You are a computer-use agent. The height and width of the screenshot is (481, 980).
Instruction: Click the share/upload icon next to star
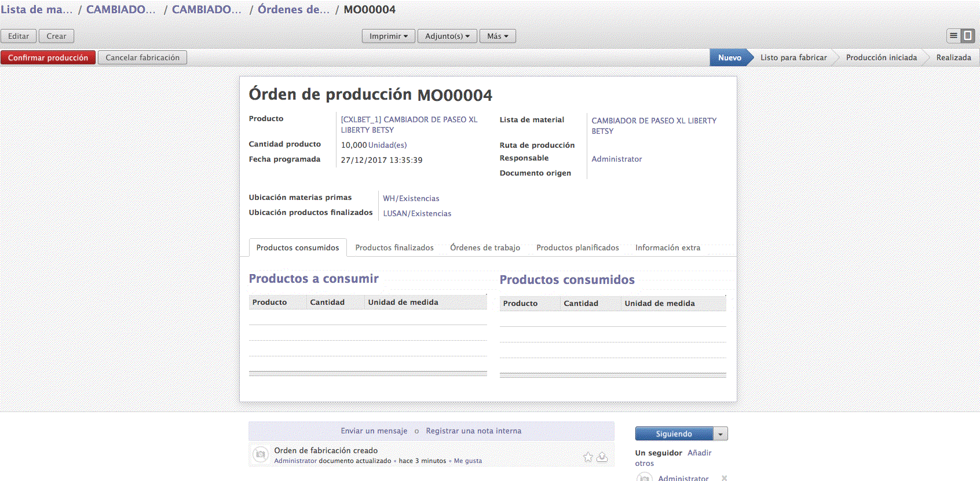602,457
